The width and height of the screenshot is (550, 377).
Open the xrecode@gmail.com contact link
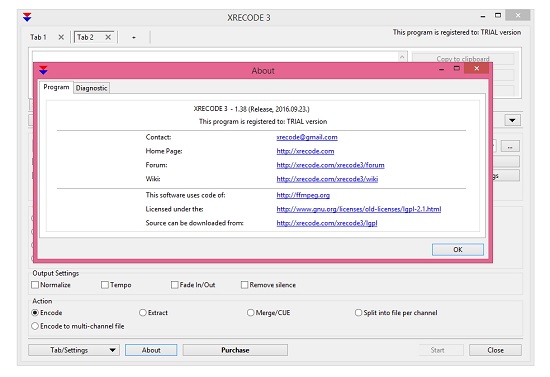307,137
